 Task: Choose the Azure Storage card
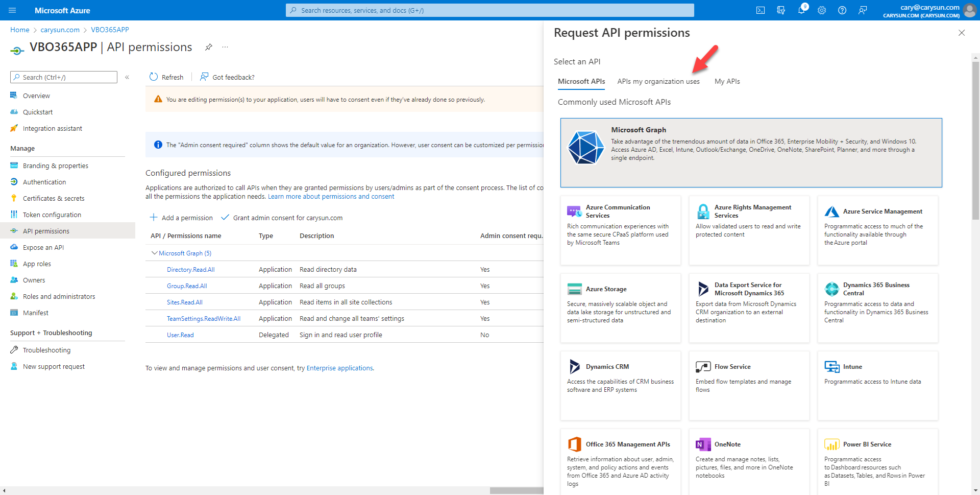[621, 308]
